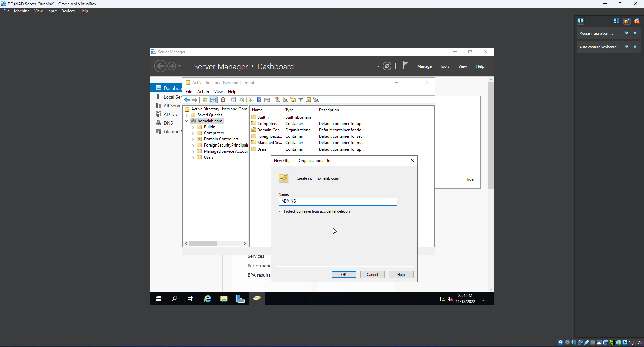Open ADUC View menu
Viewport: 644px width, 347px height.
(218, 92)
